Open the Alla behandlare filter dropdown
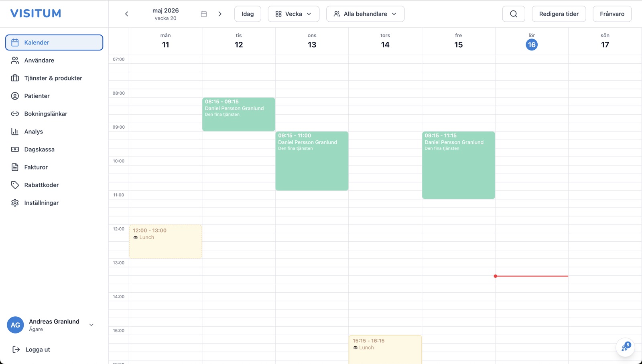Viewport: 642px width, 364px height. point(365,14)
